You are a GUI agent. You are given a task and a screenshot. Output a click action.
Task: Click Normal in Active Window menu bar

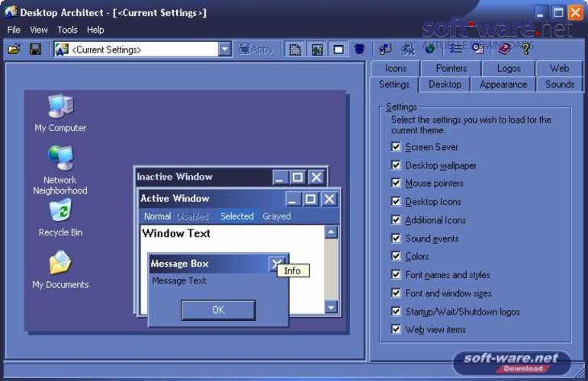tap(158, 216)
